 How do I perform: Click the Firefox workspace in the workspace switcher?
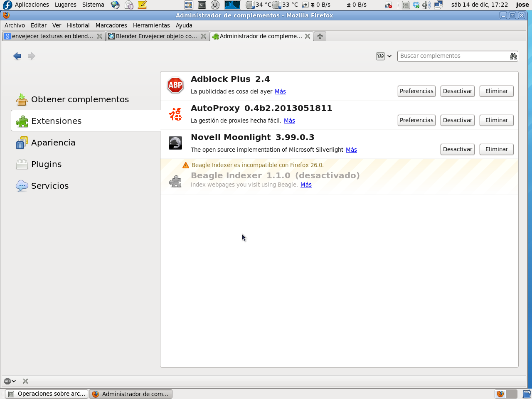[x=500, y=394]
